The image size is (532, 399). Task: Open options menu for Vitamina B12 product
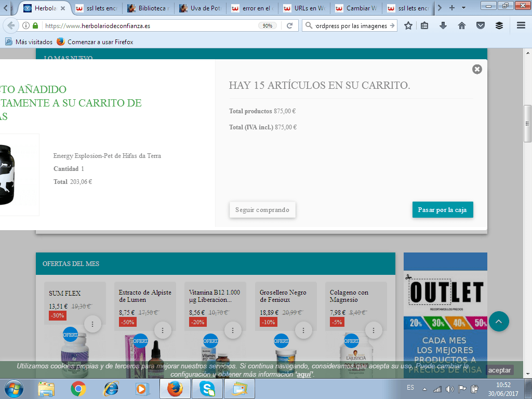[233, 330]
